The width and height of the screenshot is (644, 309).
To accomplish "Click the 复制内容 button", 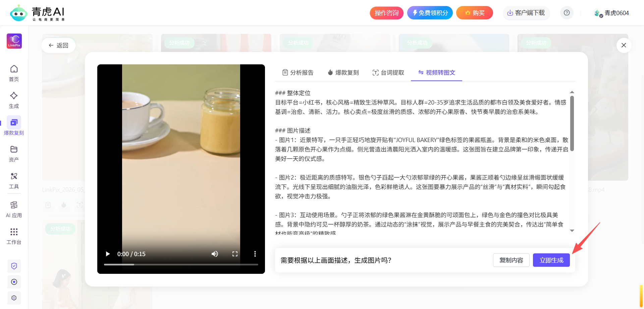I will point(511,260).
